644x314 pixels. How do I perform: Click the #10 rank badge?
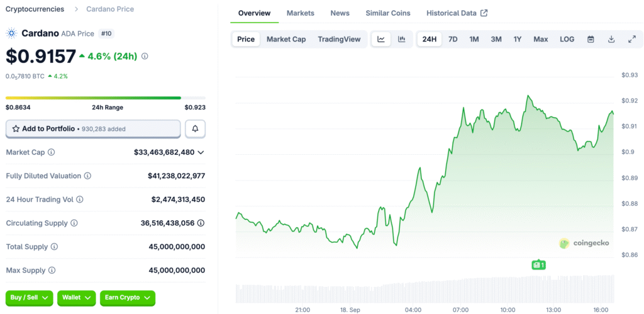106,34
